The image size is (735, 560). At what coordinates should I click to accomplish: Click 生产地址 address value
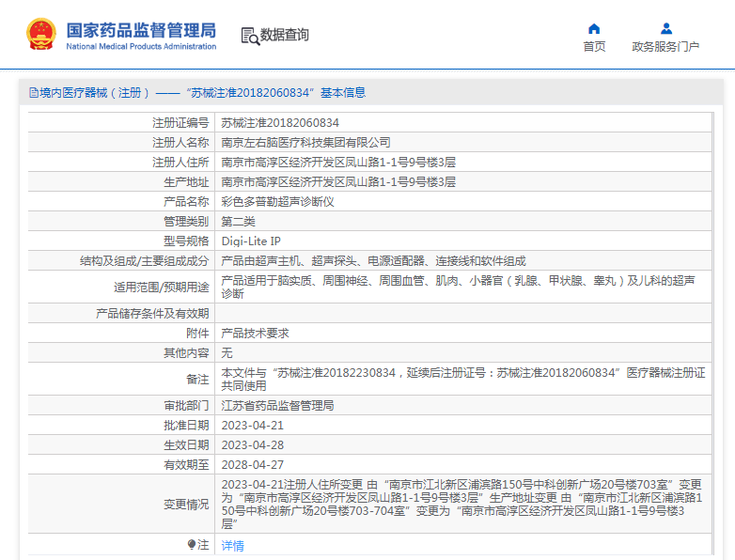click(338, 182)
